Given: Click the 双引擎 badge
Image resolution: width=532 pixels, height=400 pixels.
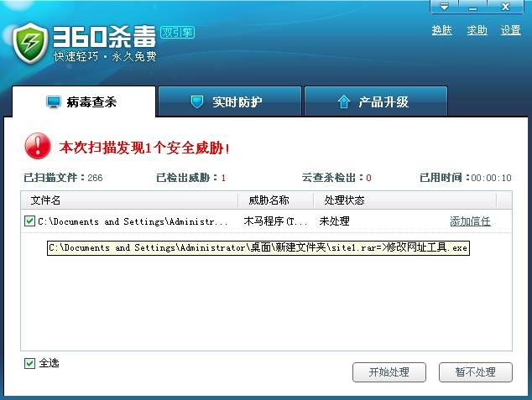Looking at the screenshot, I should 177,32.
